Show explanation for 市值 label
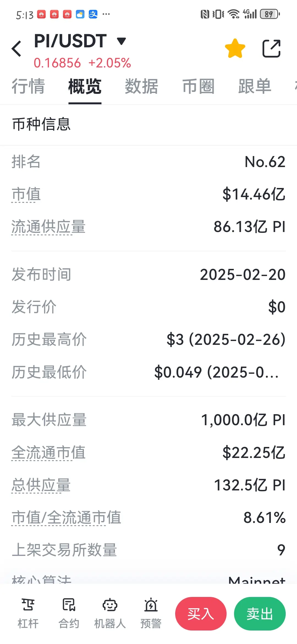 [x=26, y=194]
